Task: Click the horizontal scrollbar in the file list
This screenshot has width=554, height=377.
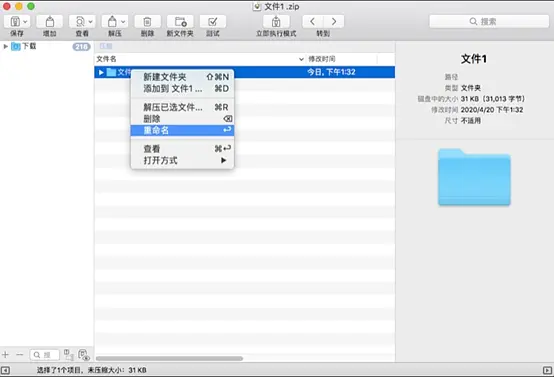Action: pyautogui.click(x=170, y=358)
